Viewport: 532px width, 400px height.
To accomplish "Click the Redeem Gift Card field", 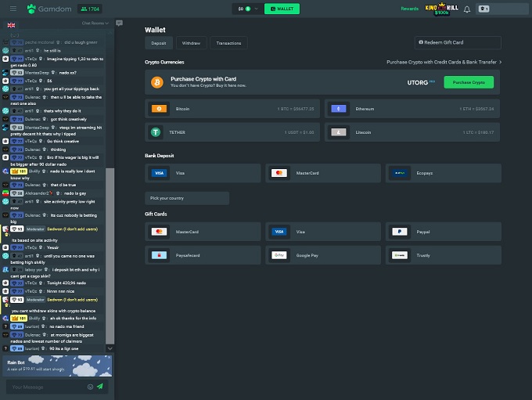I will (458, 42).
